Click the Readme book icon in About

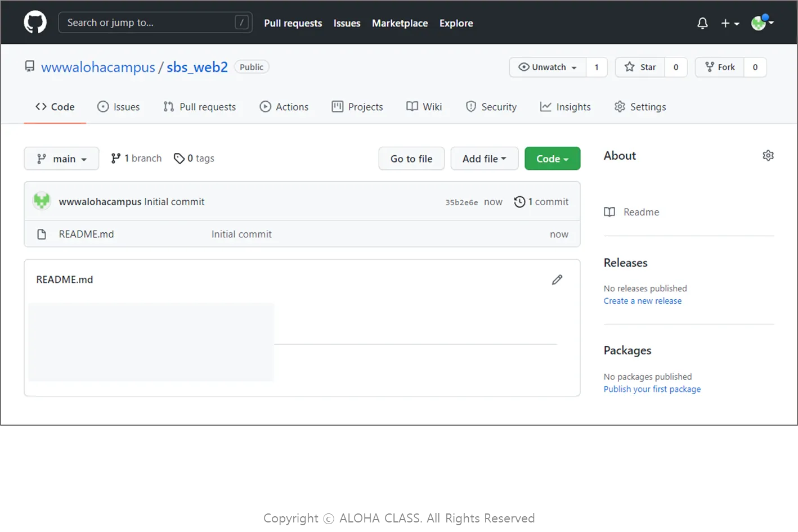pyautogui.click(x=609, y=212)
